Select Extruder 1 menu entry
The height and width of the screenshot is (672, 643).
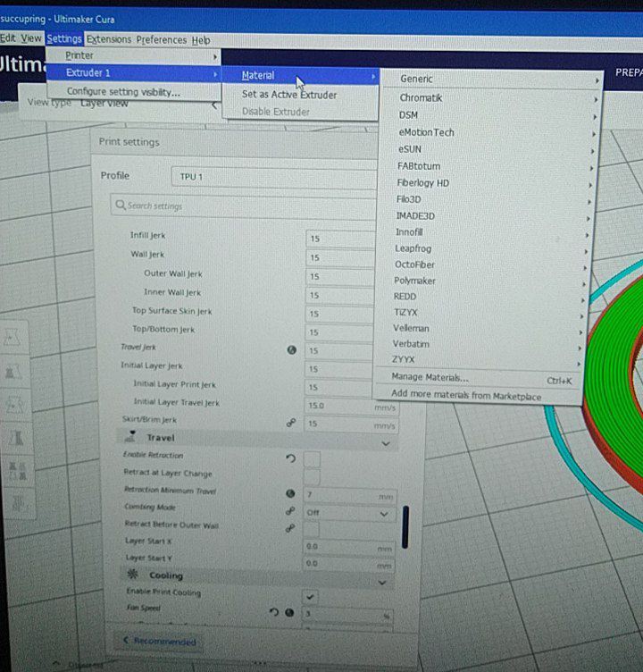(x=134, y=73)
